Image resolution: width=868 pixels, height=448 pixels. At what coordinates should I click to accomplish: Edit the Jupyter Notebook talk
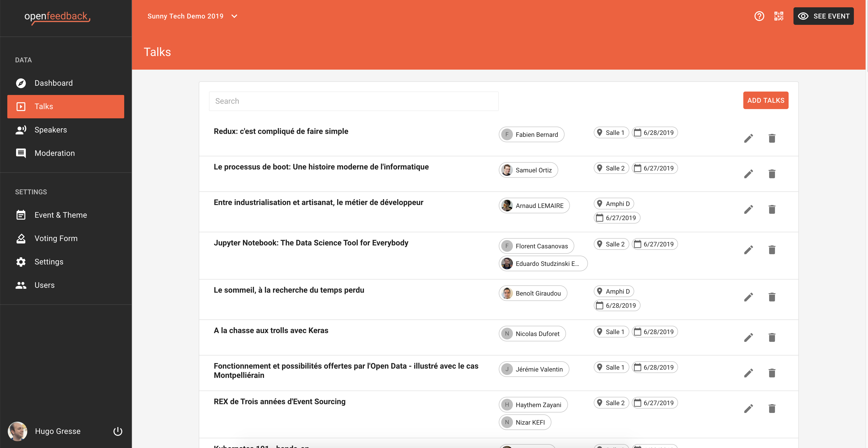(748, 250)
